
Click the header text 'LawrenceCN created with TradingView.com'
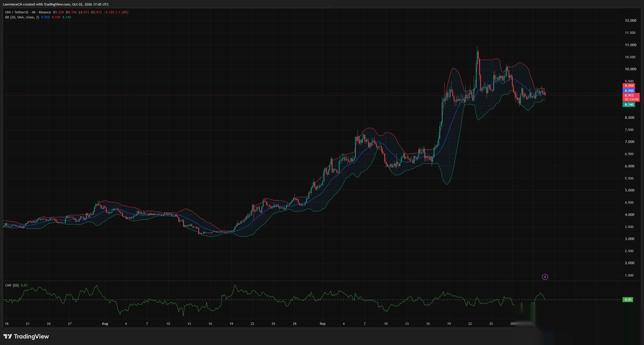coord(36,4)
